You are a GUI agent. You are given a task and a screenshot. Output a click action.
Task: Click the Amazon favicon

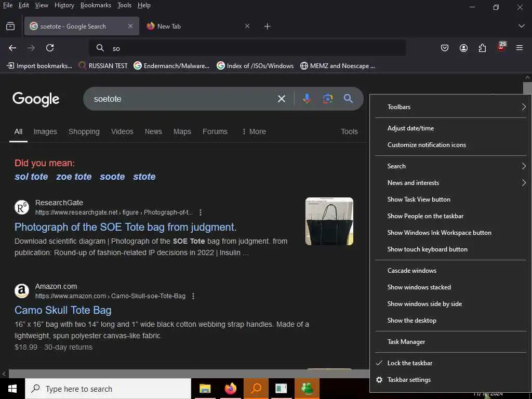[x=22, y=291]
